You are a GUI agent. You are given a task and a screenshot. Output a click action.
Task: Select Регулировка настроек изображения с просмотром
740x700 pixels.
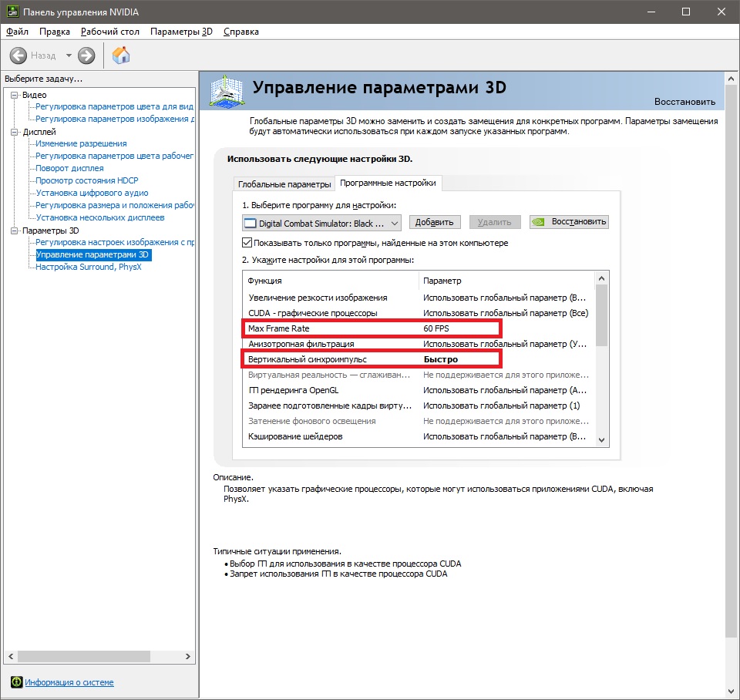[115, 242]
